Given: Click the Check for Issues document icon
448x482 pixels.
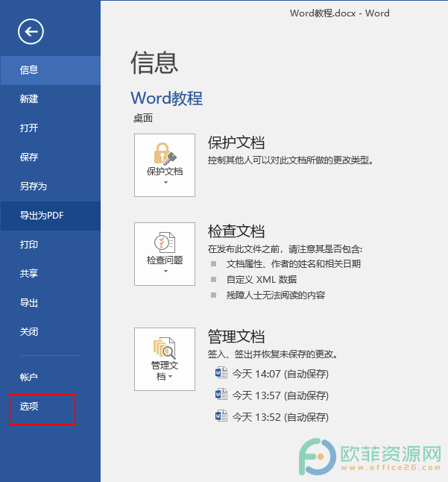Looking at the screenshot, I should click(x=165, y=242).
